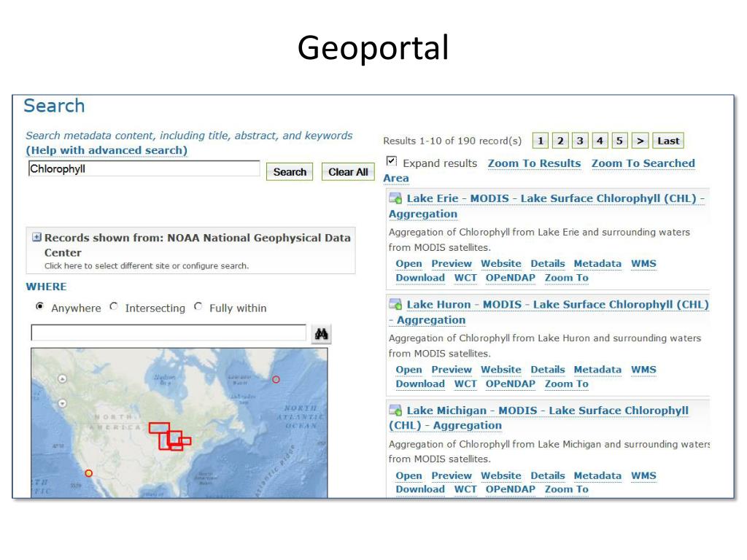Click Details link for Lake Huron record
The width and height of the screenshot is (747, 560).
click(548, 370)
